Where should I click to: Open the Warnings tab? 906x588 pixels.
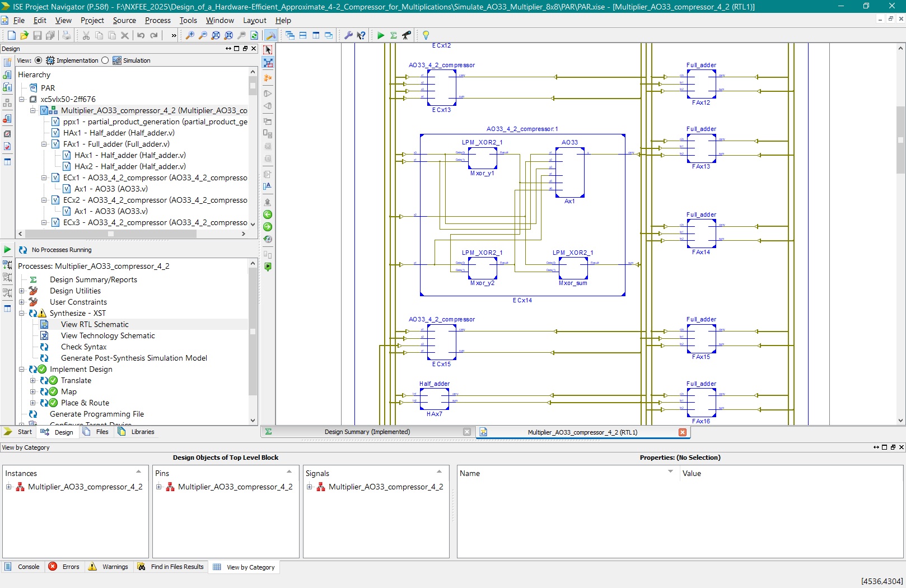click(x=115, y=567)
